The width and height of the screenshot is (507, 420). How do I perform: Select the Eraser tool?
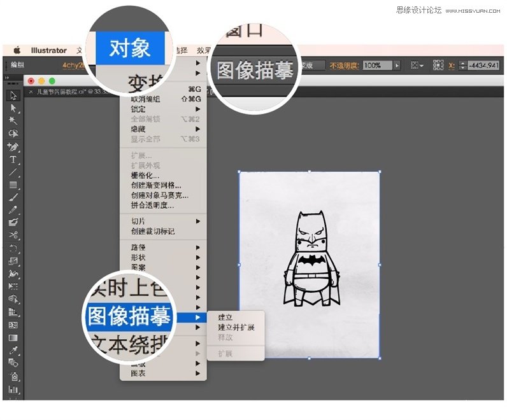pyautogui.click(x=13, y=223)
